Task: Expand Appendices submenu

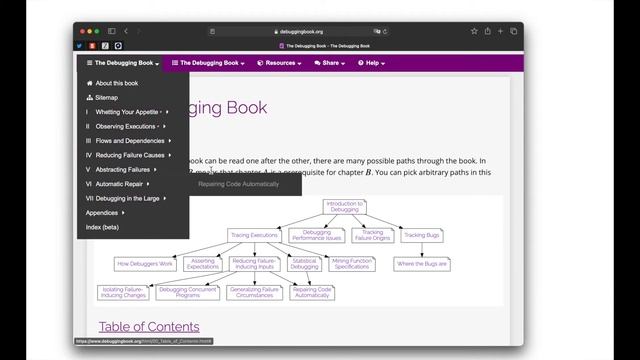Action: coord(105,213)
